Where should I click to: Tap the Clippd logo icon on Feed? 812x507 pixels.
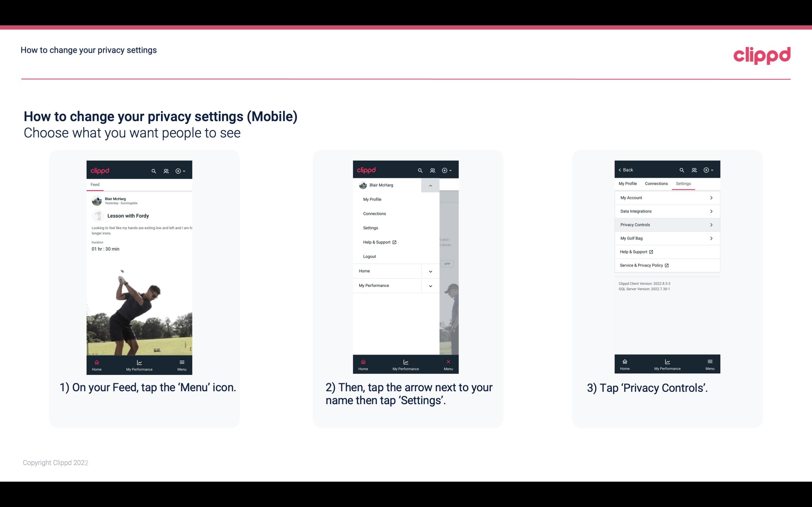[100, 170]
